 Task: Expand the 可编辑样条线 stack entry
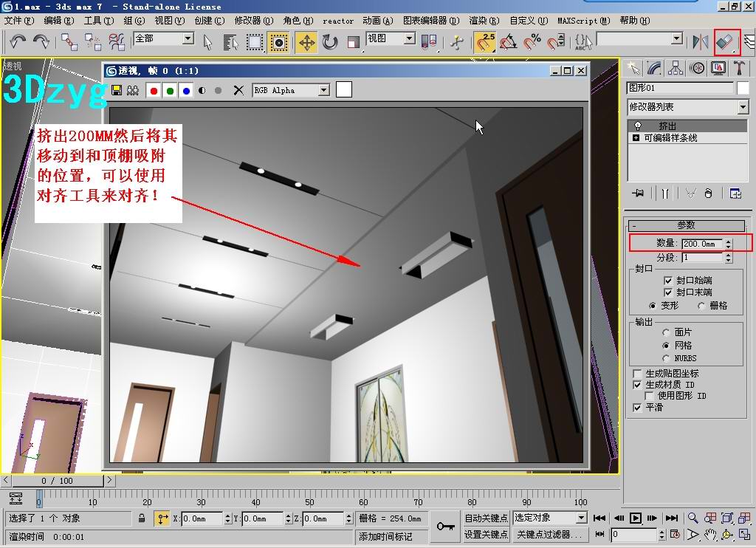click(x=636, y=138)
